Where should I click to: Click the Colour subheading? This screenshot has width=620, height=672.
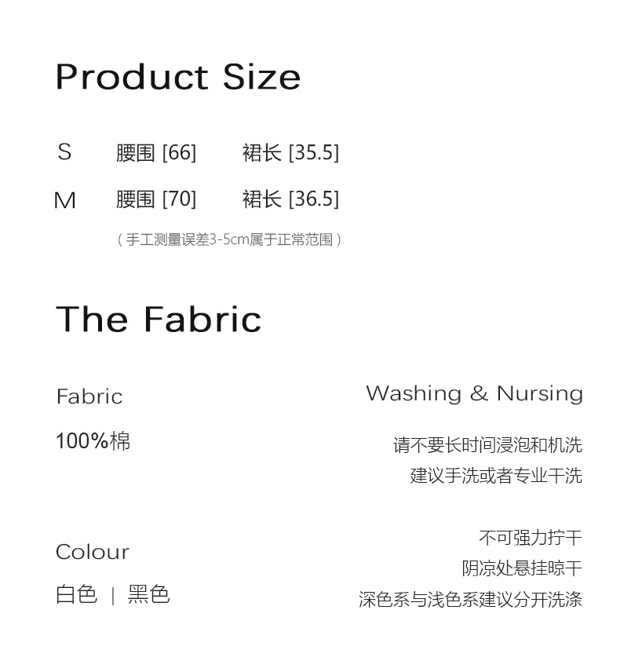coord(93,552)
